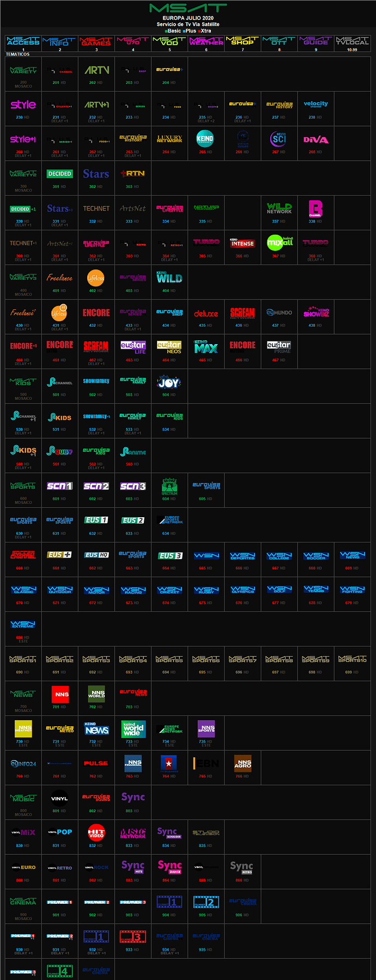Select the MSAT INFO tab
Screen dimensions: 376x980
point(60,41)
